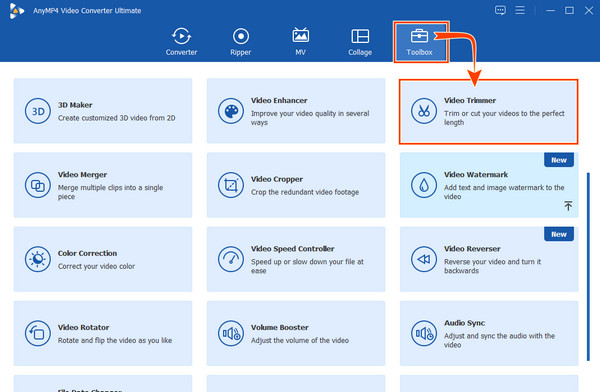Screen dimensions: 600x392
Task: Click the Video Reverser rewind icon
Action: (x=424, y=259)
